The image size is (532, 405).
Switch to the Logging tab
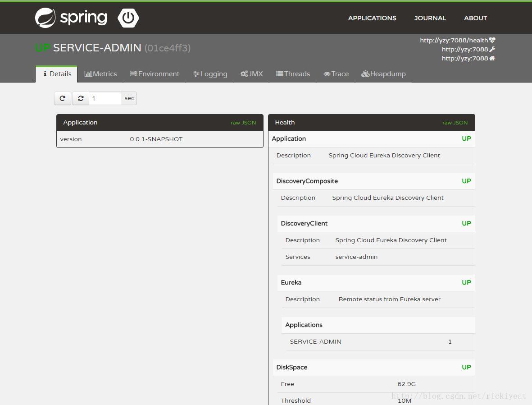[210, 74]
